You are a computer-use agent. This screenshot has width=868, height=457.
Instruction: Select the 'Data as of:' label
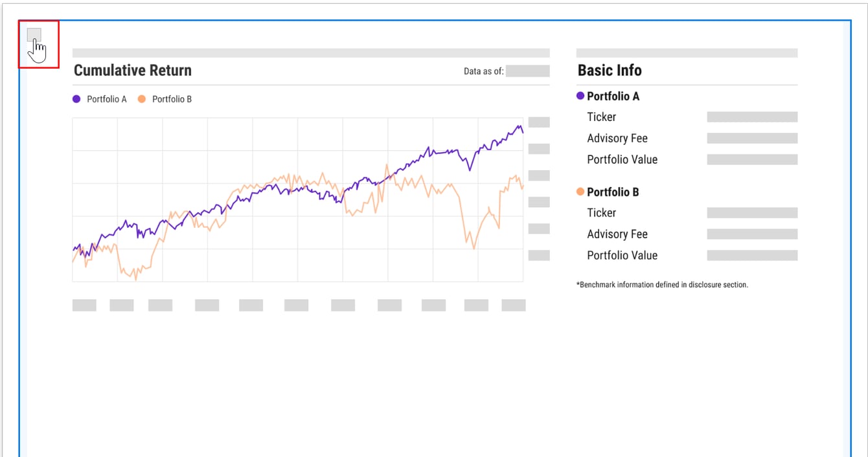pos(483,71)
